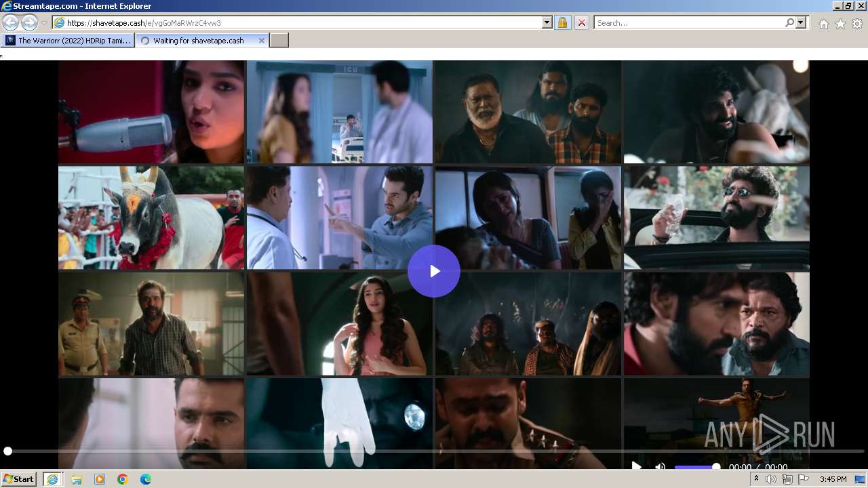This screenshot has width=868, height=488.
Task: Open network tray icon
Action: tap(787, 479)
